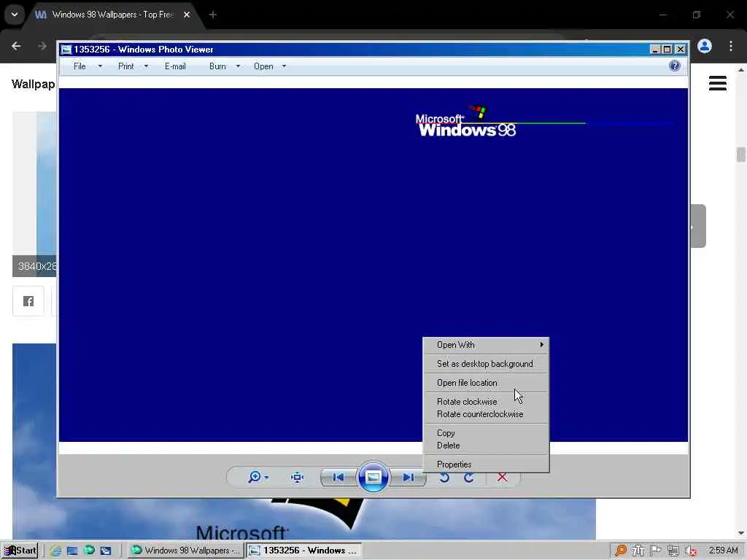Rotate image counterclockwise using toolbar icon
747x560 pixels.
click(x=444, y=477)
